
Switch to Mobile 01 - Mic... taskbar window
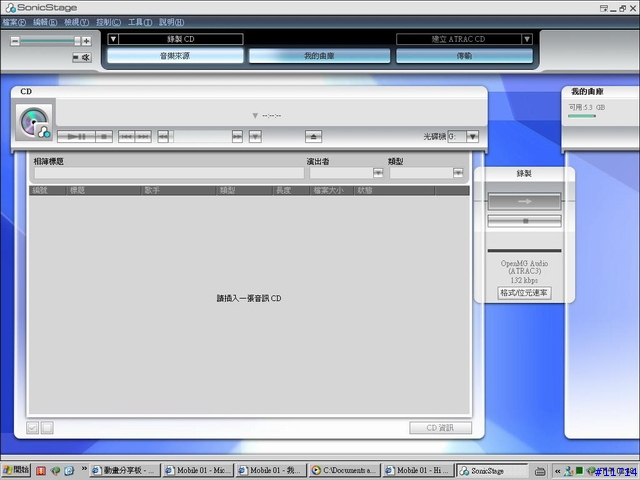[198, 470]
